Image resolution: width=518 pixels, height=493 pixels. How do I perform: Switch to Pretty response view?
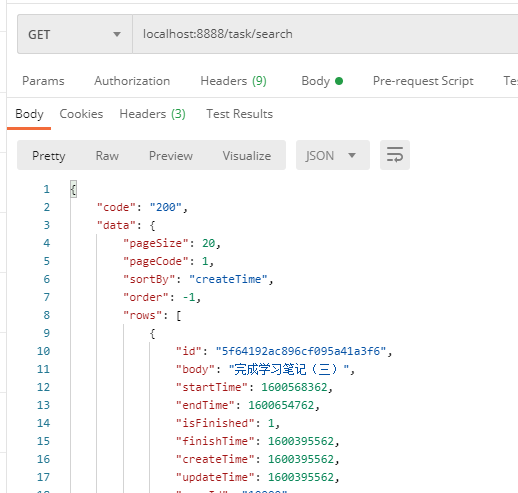pos(49,156)
